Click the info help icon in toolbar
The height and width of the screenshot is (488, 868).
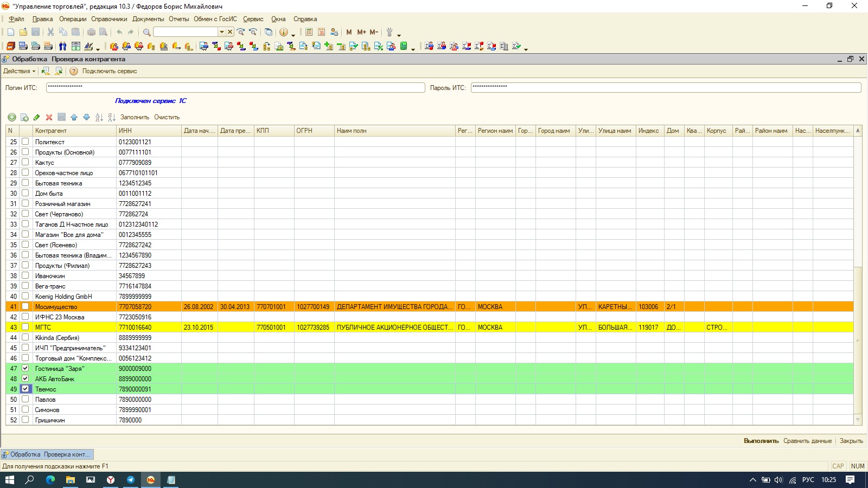tap(284, 33)
